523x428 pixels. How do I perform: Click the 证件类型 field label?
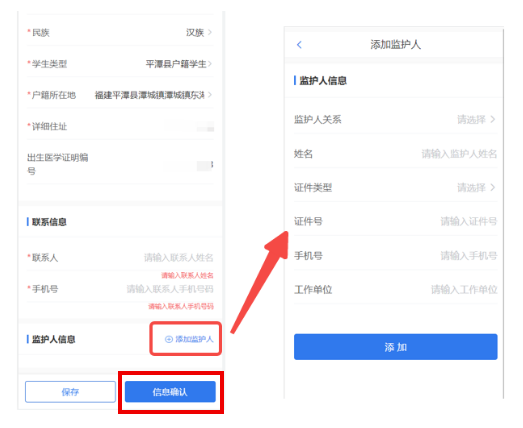pyautogui.click(x=313, y=187)
